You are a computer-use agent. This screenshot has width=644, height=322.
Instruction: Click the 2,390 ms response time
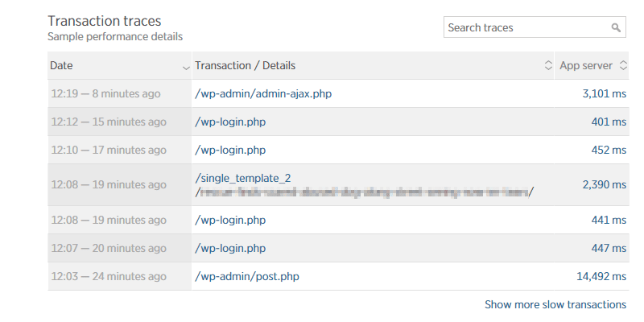pos(604,184)
